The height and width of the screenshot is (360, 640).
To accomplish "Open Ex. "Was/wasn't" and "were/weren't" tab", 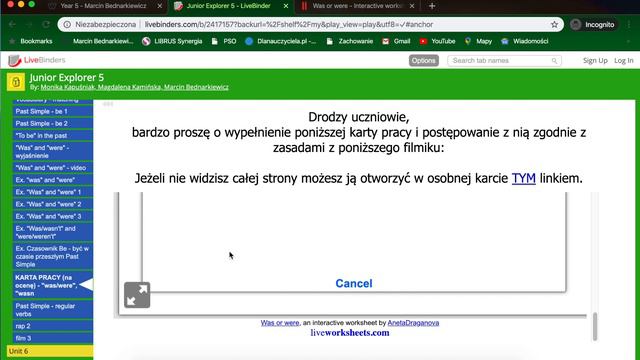I will click(x=53, y=232).
